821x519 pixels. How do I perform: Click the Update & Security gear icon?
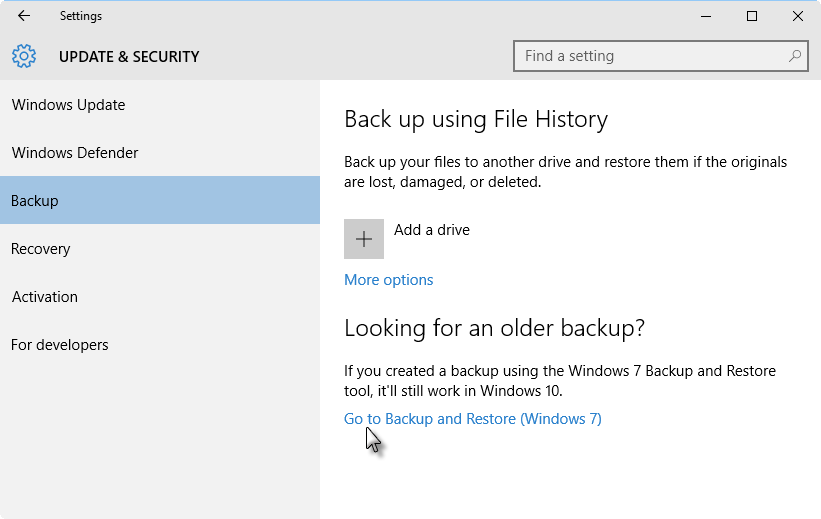[x=24, y=56]
